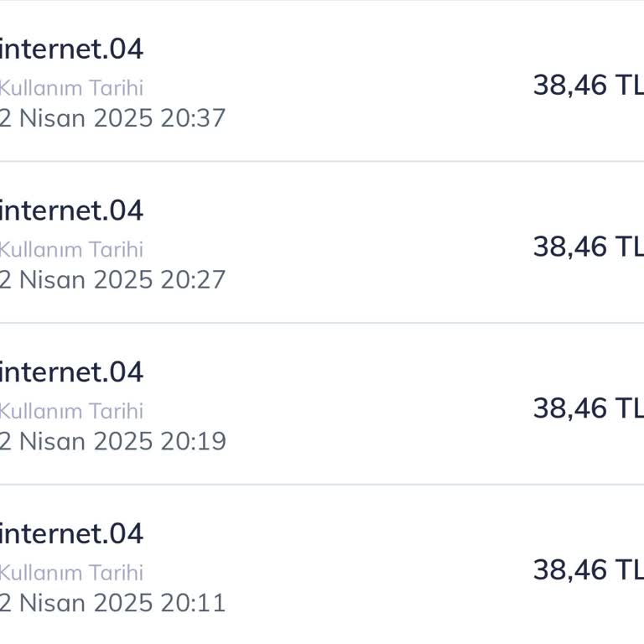The height and width of the screenshot is (644, 644).
Task: Select the 38,46 TL amount for the 20:27 usage
Action: tap(587, 247)
